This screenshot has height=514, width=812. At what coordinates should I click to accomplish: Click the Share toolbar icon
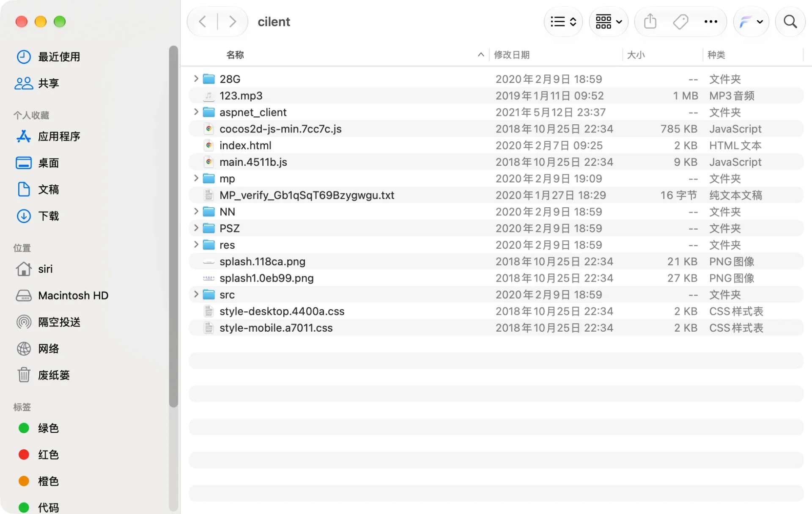(650, 22)
